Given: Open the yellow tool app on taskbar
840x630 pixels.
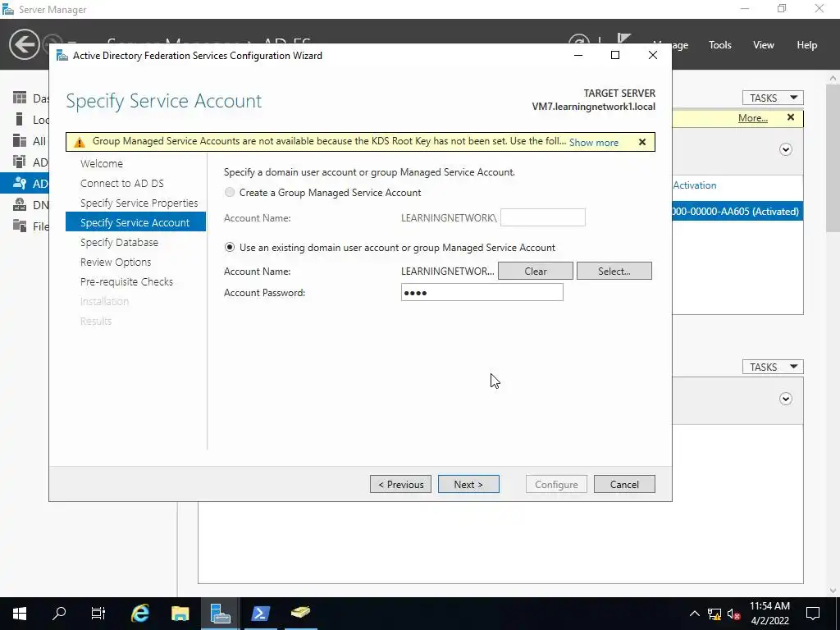Looking at the screenshot, I should click(x=300, y=613).
